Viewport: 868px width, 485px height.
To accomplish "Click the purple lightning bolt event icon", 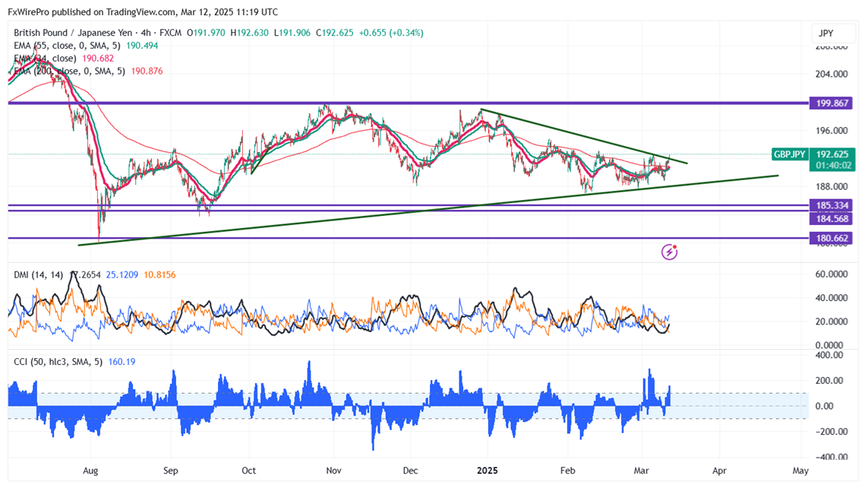I will coord(669,252).
